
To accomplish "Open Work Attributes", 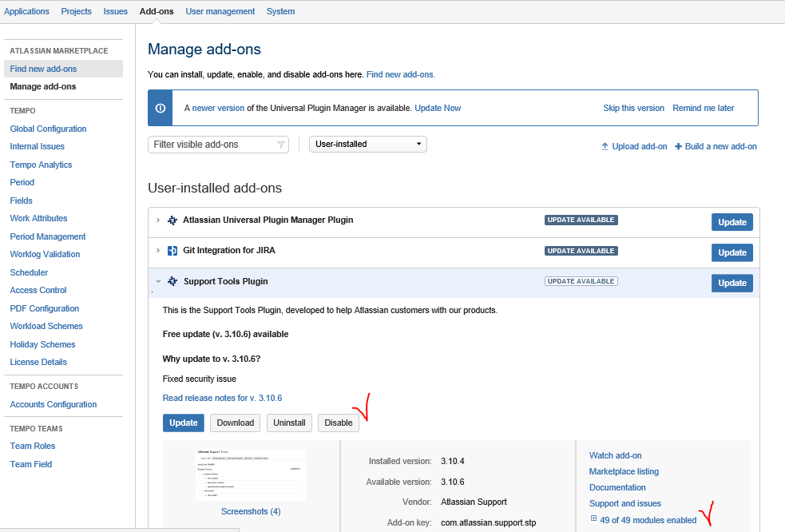I will coord(38,218).
